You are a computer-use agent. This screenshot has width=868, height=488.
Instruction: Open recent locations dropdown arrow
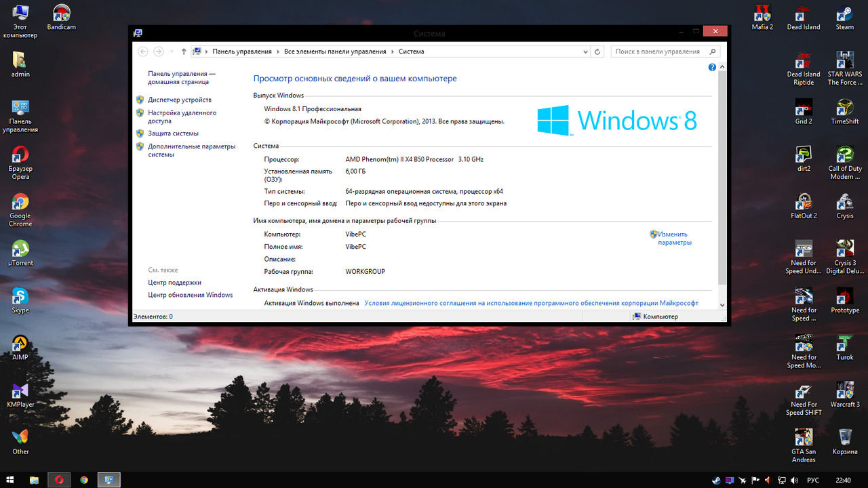point(172,52)
